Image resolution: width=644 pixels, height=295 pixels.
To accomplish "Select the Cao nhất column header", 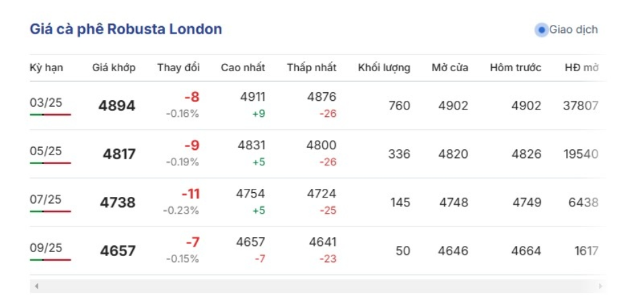I will click(x=243, y=68).
